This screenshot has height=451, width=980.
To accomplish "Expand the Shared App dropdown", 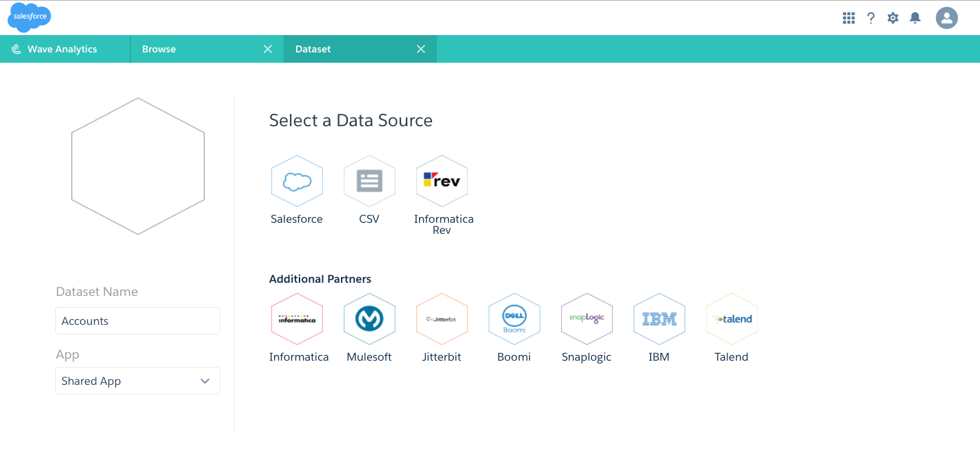I will [137, 381].
